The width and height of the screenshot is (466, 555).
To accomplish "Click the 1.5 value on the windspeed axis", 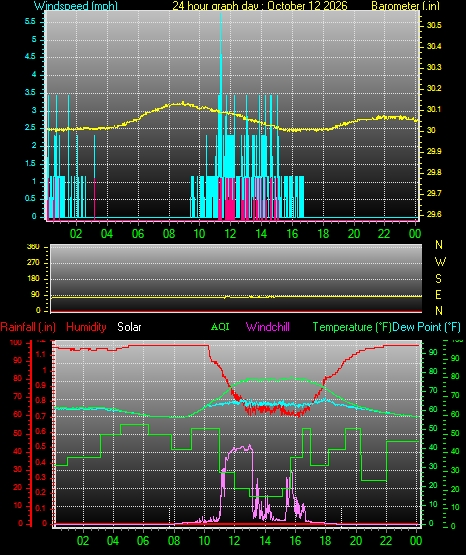I will tap(30, 163).
